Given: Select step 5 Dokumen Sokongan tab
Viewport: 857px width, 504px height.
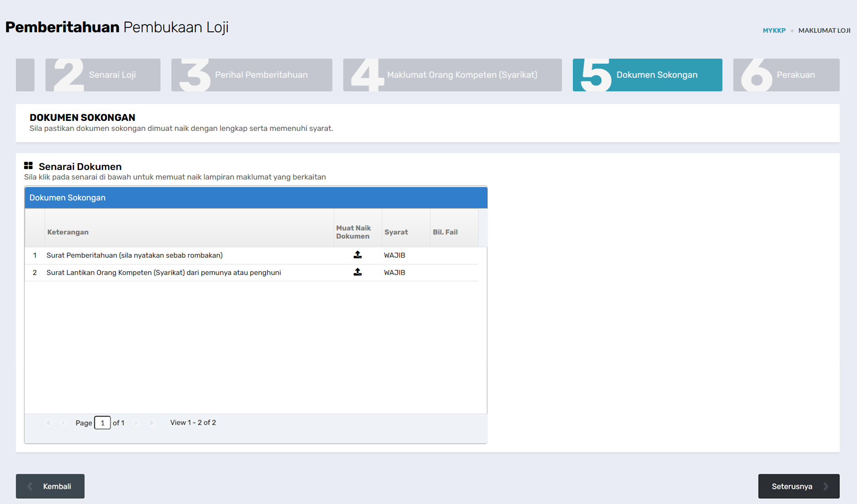Looking at the screenshot, I should (647, 75).
